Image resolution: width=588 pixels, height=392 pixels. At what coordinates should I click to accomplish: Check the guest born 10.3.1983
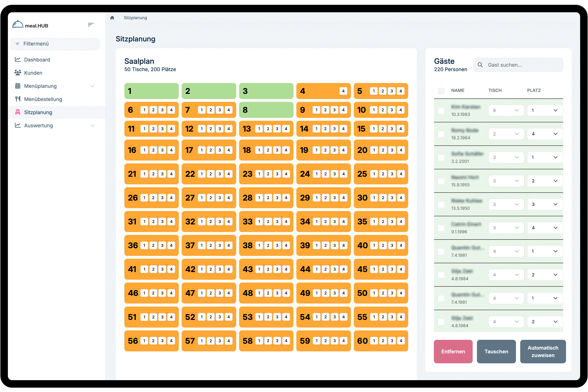(x=441, y=111)
